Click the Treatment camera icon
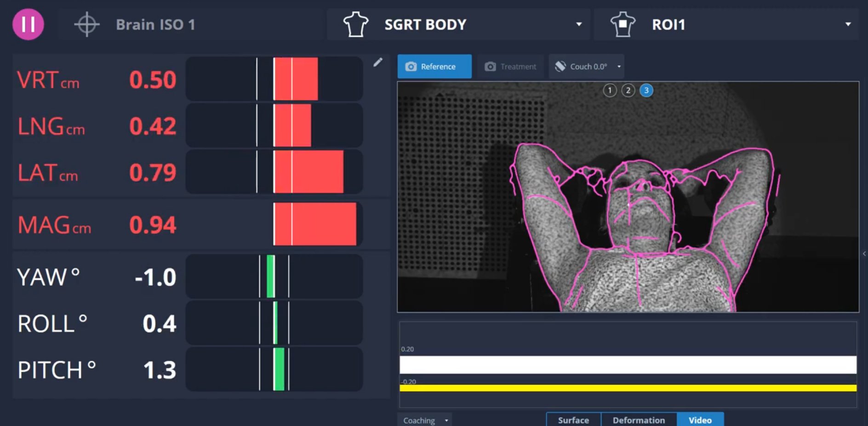 pyautogui.click(x=491, y=67)
